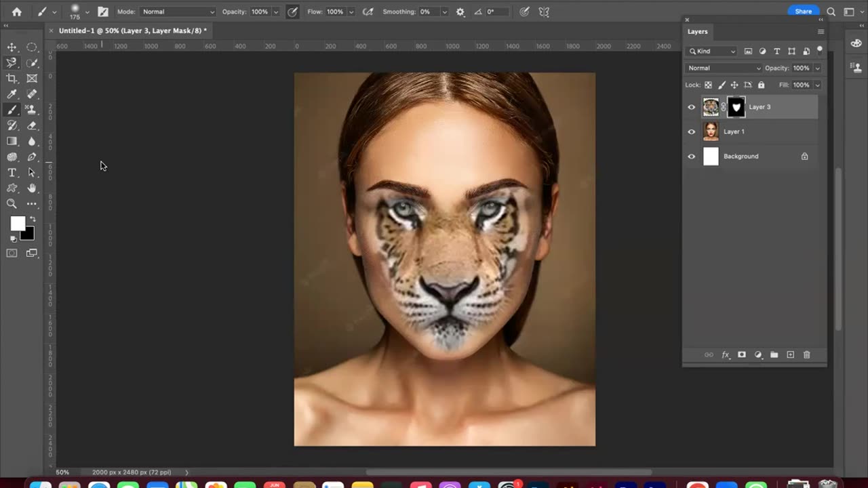868x488 pixels.
Task: Toggle layer filtering on/off switch
Action: click(x=819, y=50)
